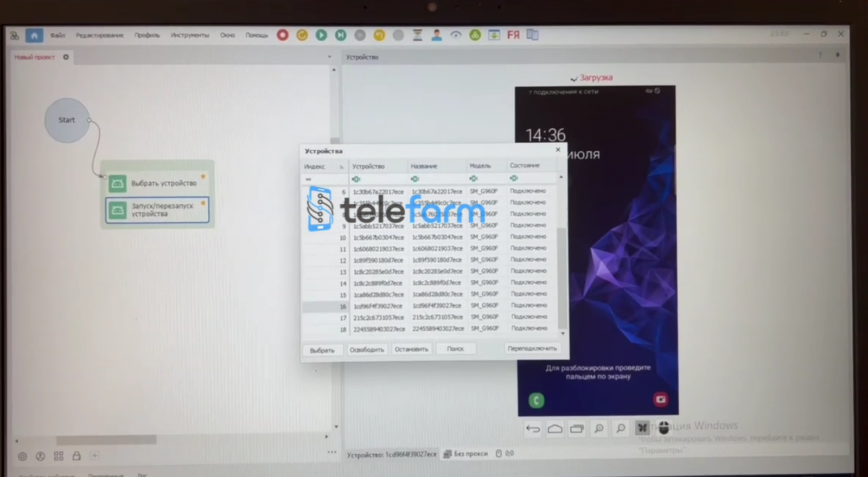The height and width of the screenshot is (477, 868).
Task: Click the lock icon in the bottom-left toolbar
Action: pos(76,456)
